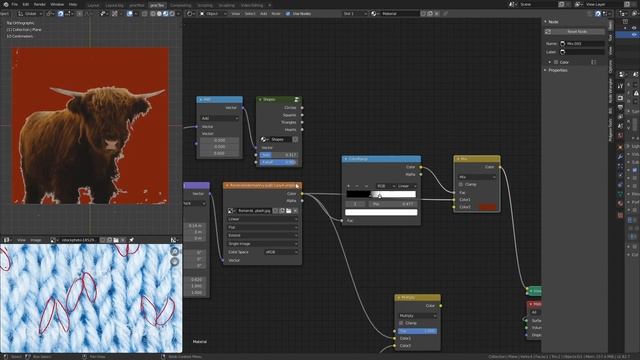The width and height of the screenshot is (640, 360).
Task: Select wireframe viewport shading icon
Action: [153, 13]
